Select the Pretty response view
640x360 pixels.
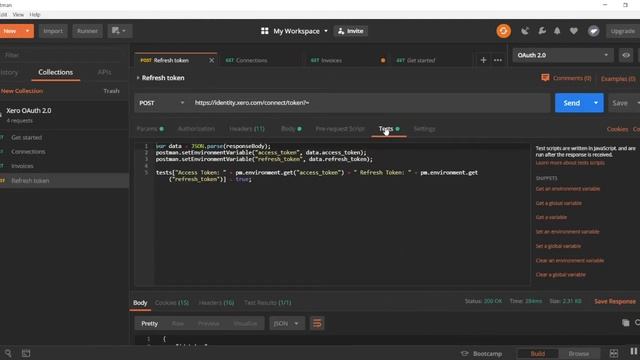[149, 323]
